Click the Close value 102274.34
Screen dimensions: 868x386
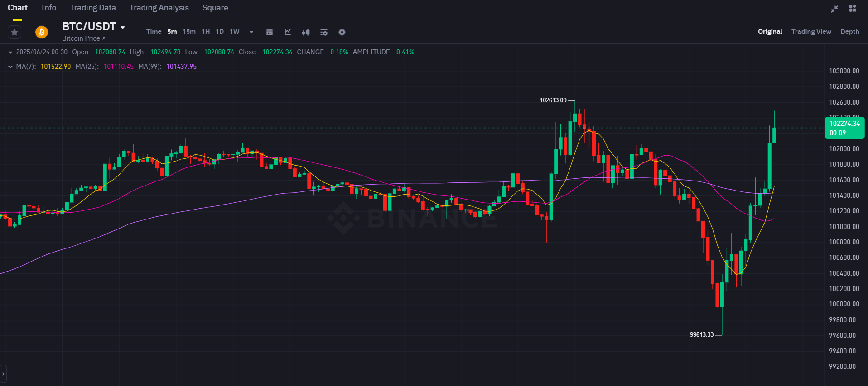pos(277,52)
